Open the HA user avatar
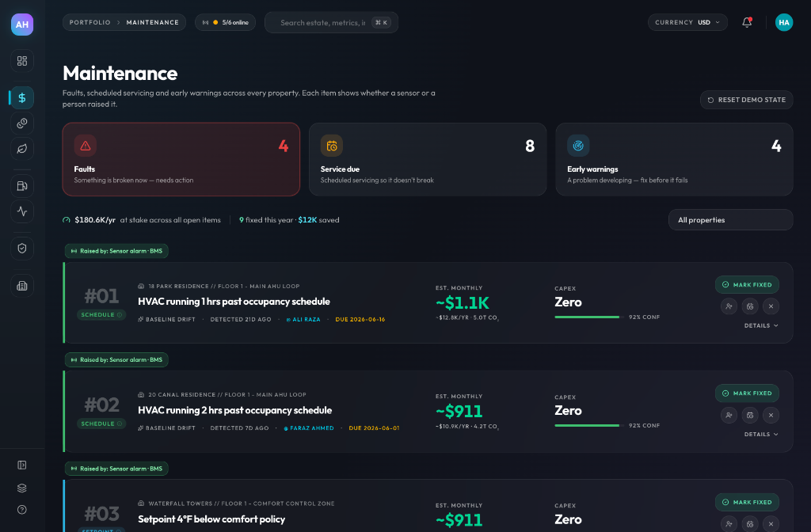This screenshot has width=811, height=532. click(x=784, y=22)
